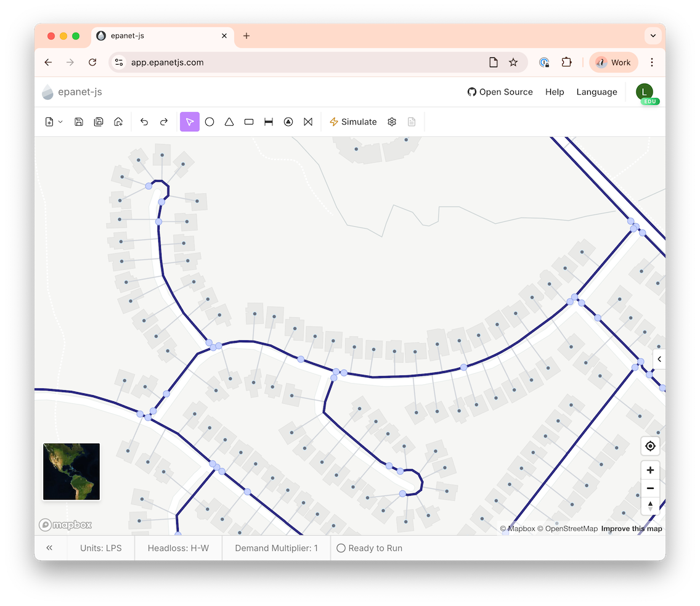Screen dimensions: 700x606
Task: Open the Open Source GitHub link
Action: click(x=500, y=92)
